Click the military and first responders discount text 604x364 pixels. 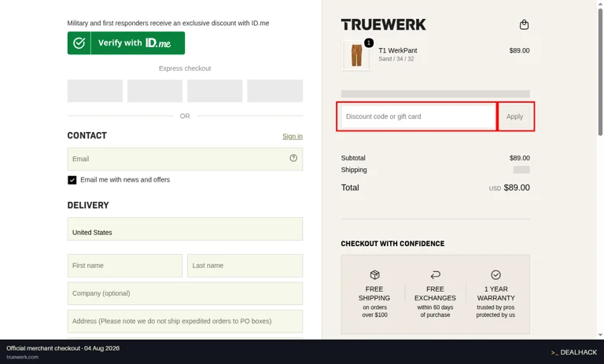(168, 23)
